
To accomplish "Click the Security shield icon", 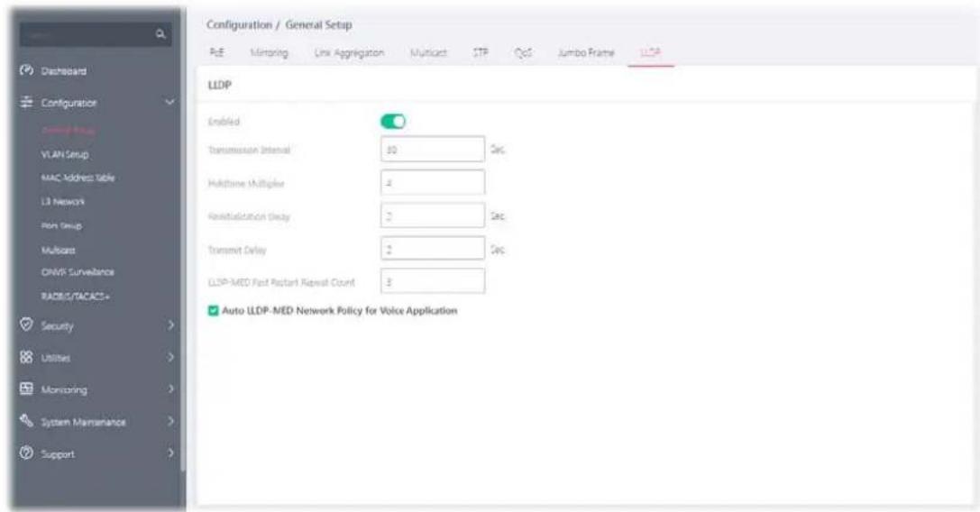I will click(x=26, y=325).
